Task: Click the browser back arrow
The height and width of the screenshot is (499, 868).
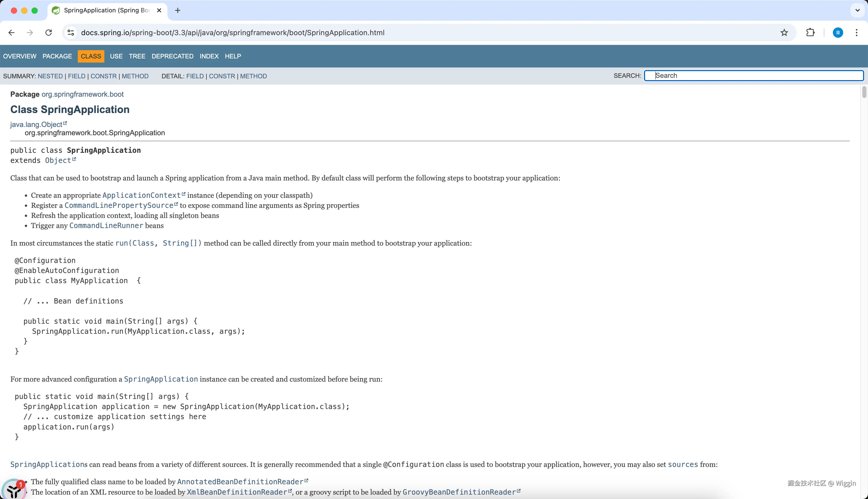Action: click(11, 33)
